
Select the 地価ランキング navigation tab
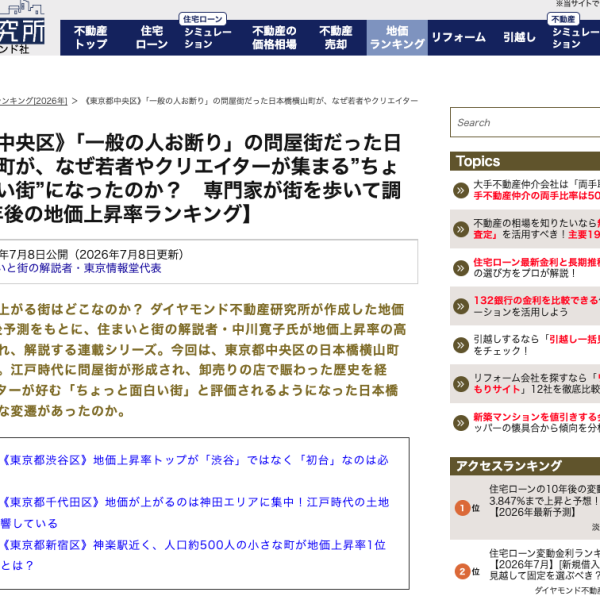[397, 38]
